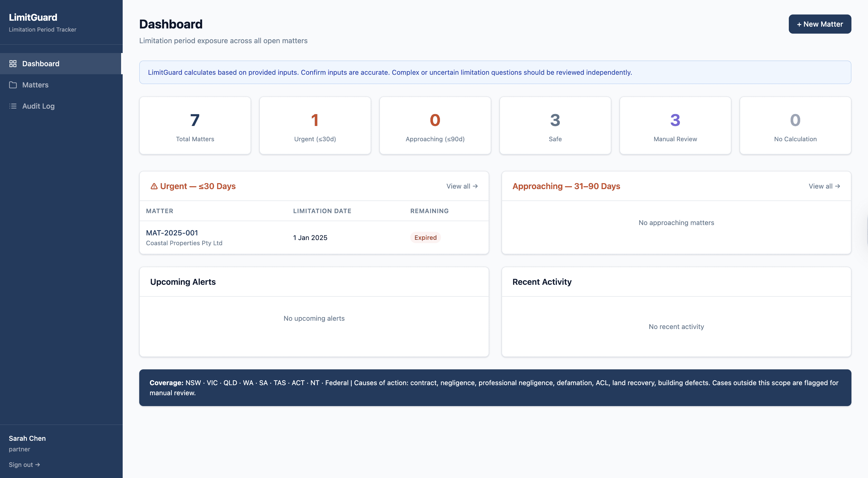This screenshot has height=478, width=868.
Task: Click the Manual Review stat card
Action: (x=675, y=125)
